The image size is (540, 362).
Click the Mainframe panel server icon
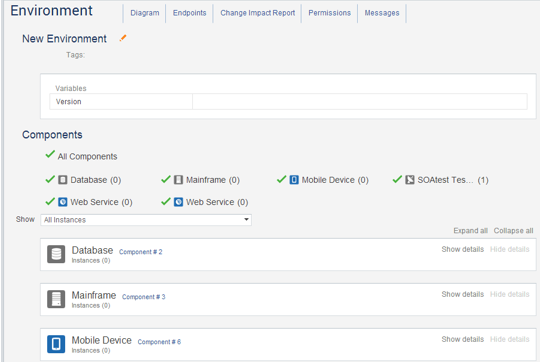(56, 299)
